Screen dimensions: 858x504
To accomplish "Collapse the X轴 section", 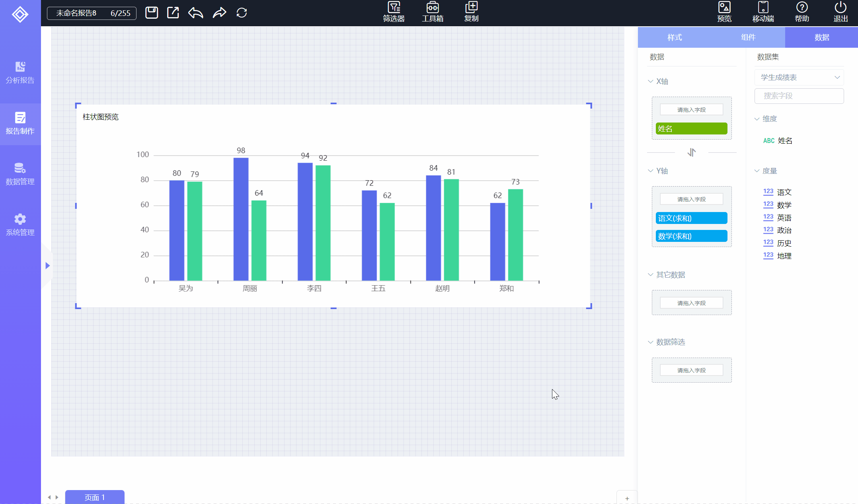I will click(651, 82).
